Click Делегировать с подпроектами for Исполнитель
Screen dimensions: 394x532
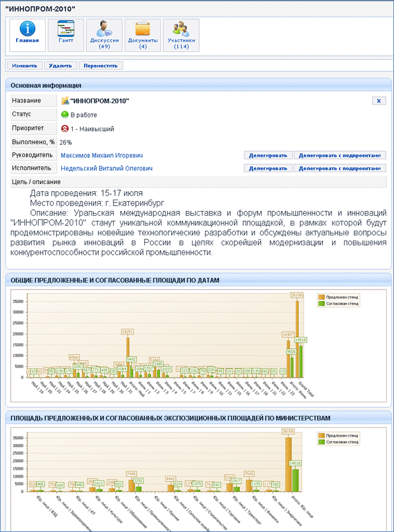340,168
